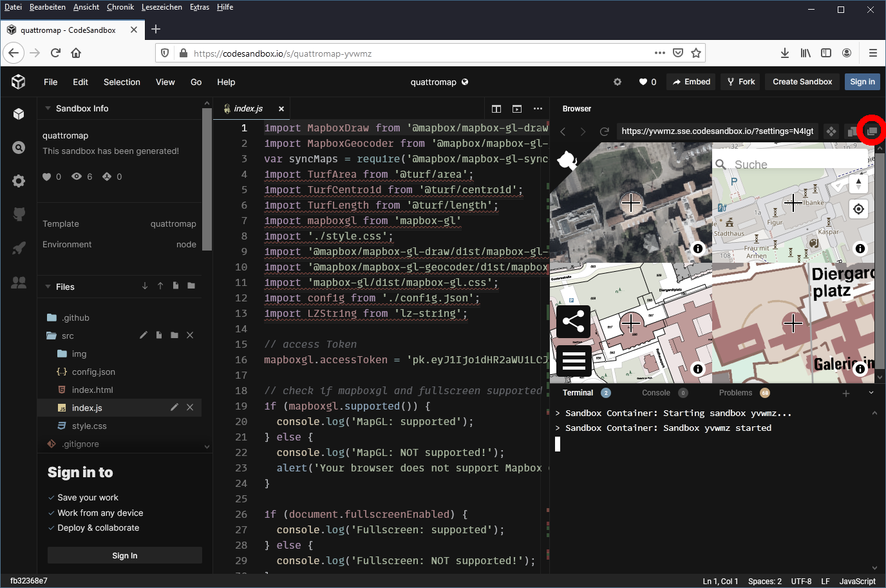Screen dimensions: 886x588
Task: Open the Deployment rocket panel
Action: pos(19,248)
